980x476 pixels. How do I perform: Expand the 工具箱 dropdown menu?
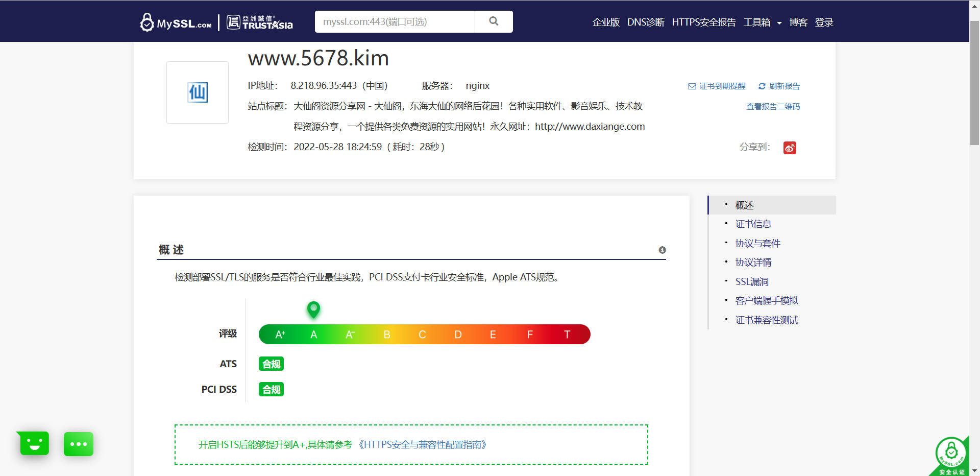tap(763, 22)
